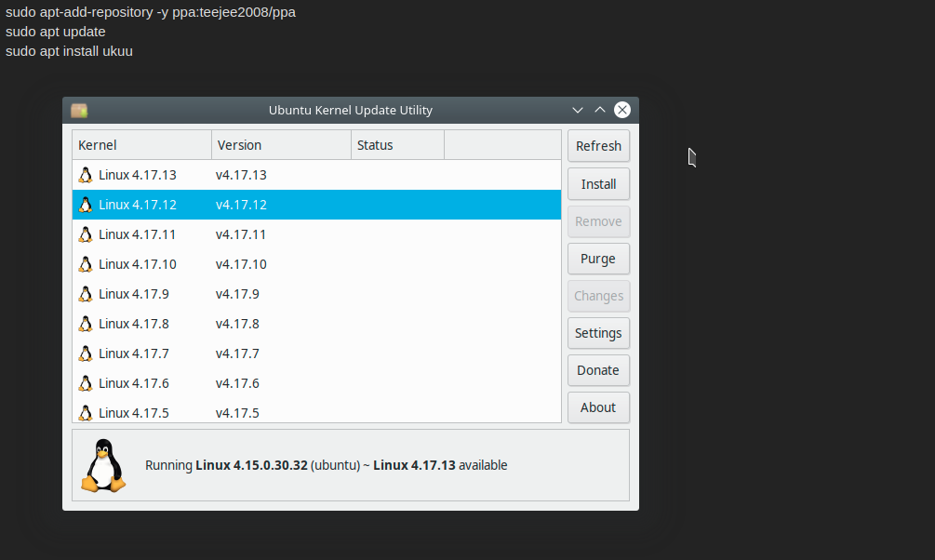This screenshot has width=935, height=560.
Task: Maximize the Ubuntu Kernel Update Utility window
Action: click(x=600, y=111)
